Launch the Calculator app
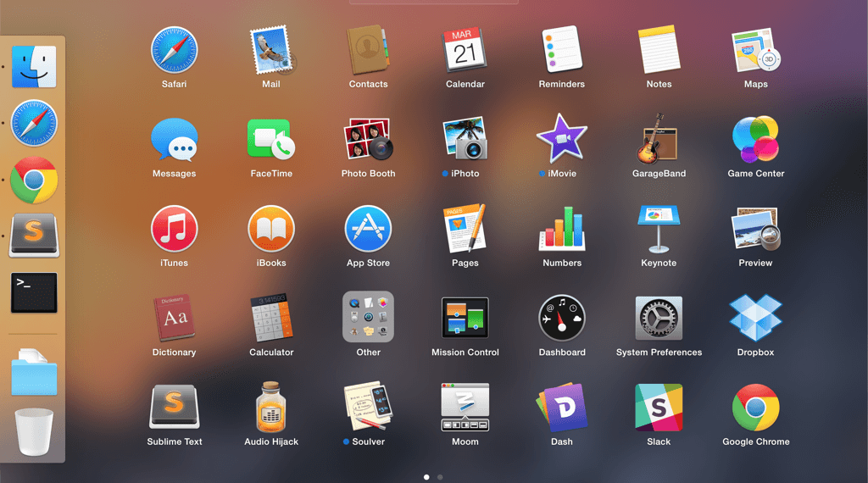868x483 pixels. tap(271, 318)
